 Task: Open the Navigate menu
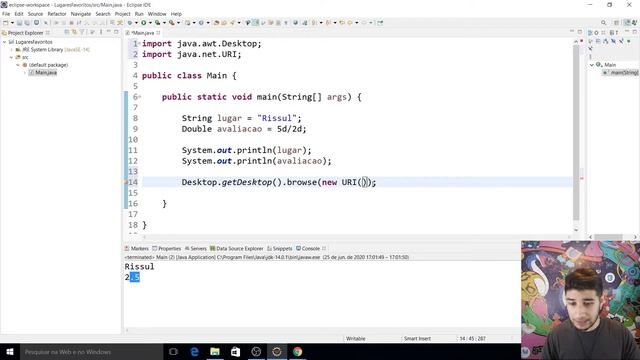[81, 14]
